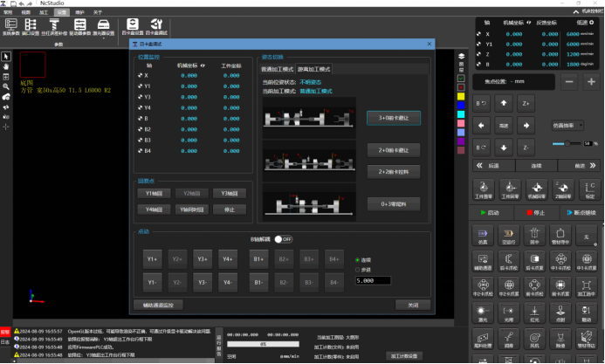
Task: Open the 加工 menu tab
Action: click(44, 12)
